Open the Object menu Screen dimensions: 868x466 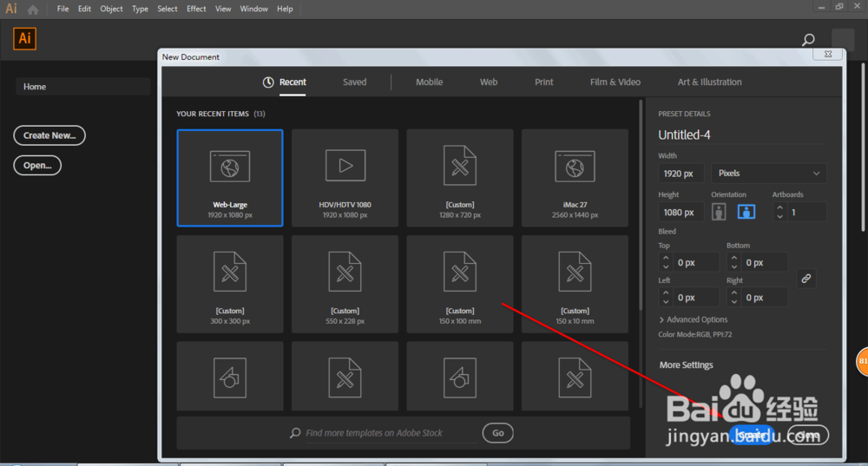pyautogui.click(x=111, y=9)
